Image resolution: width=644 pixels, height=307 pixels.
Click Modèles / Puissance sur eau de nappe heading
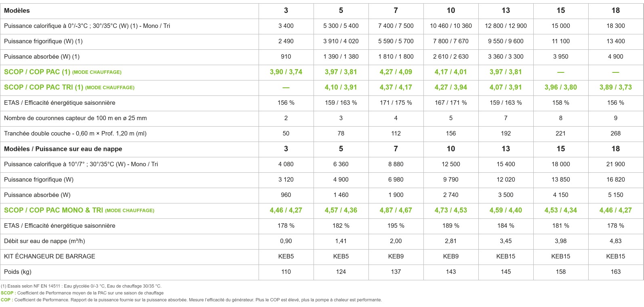click(63, 149)
